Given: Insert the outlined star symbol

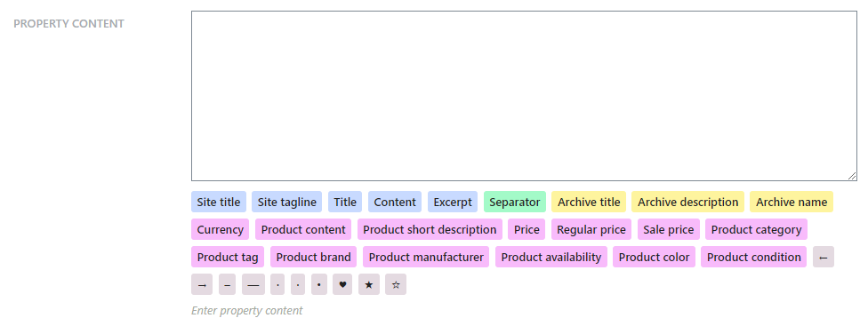Looking at the screenshot, I should tap(396, 284).
